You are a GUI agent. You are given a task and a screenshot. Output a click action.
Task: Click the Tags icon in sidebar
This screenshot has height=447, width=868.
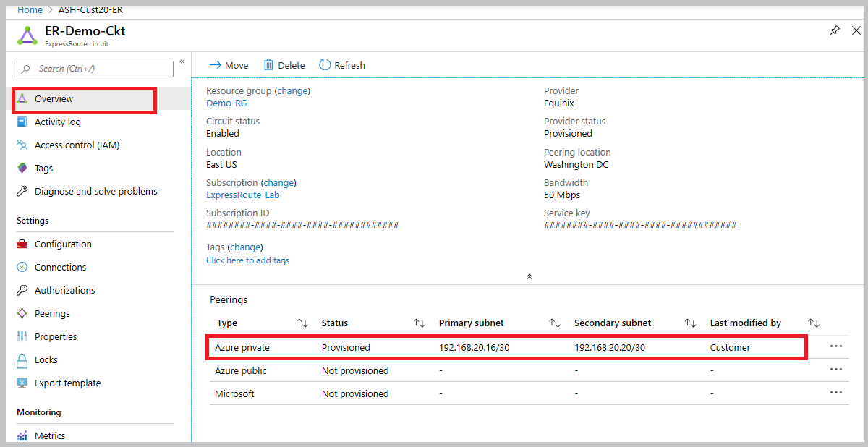pyautogui.click(x=22, y=168)
